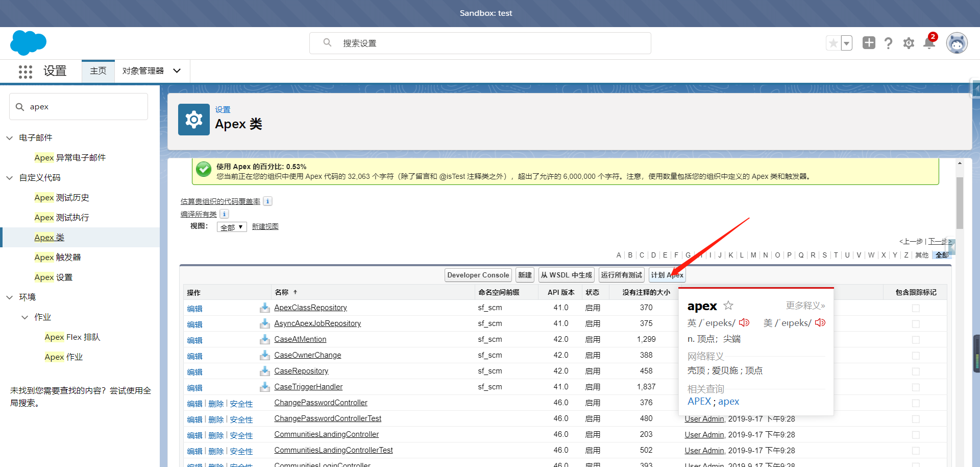Screen dimensions: 980x467
Task: Collapse the 作业 subtree
Action: point(24,317)
